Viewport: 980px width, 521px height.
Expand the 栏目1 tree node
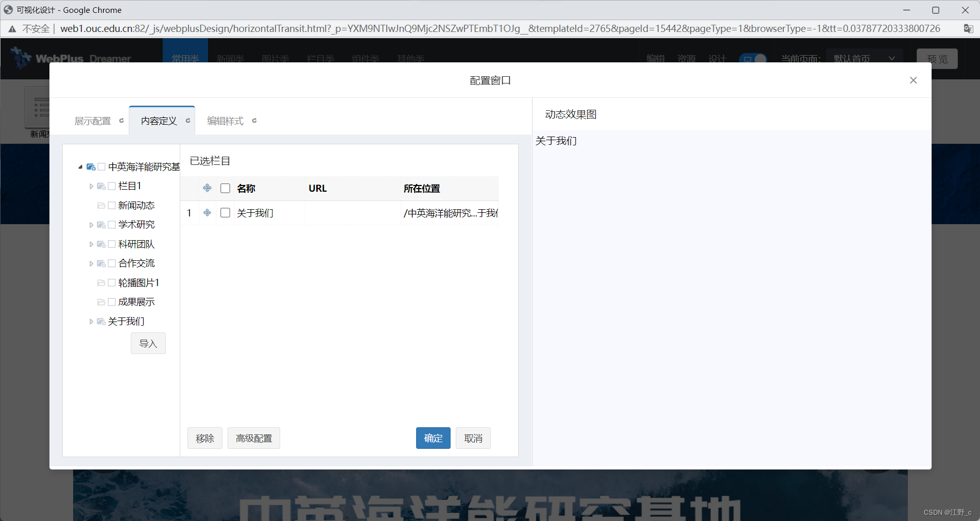tap(91, 186)
